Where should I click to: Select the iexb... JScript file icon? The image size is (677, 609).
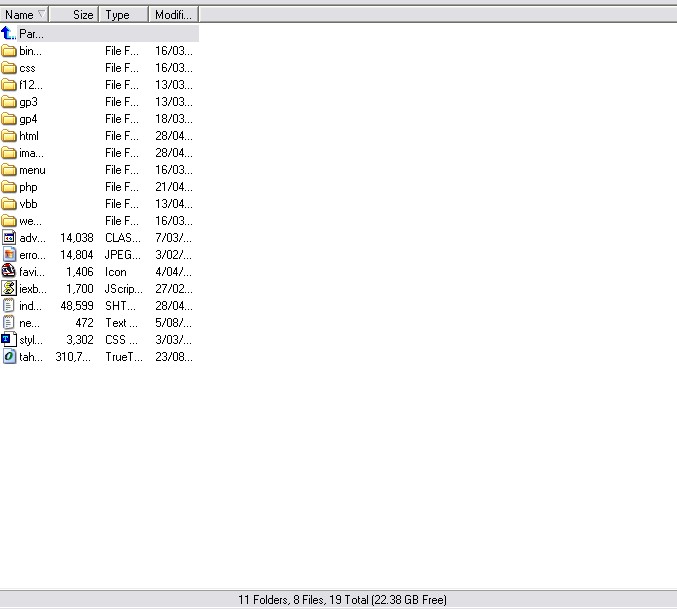9,289
